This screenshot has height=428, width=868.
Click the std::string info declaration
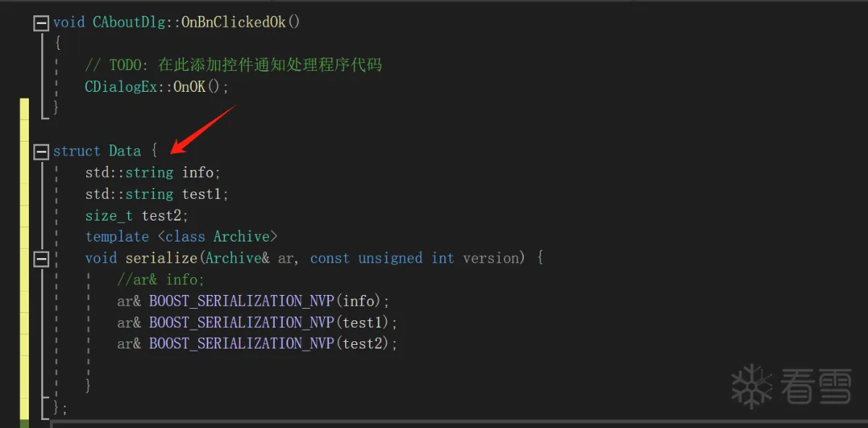(x=153, y=173)
